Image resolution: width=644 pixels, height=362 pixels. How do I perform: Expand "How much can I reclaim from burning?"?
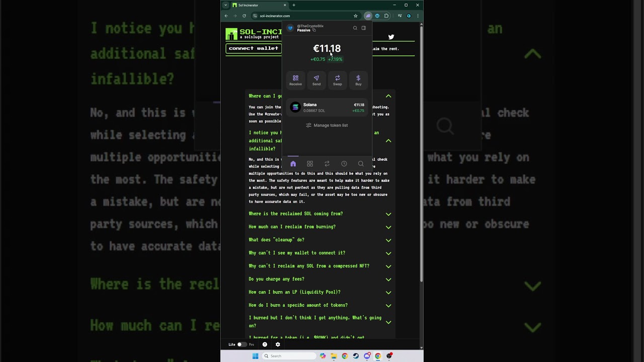320,227
